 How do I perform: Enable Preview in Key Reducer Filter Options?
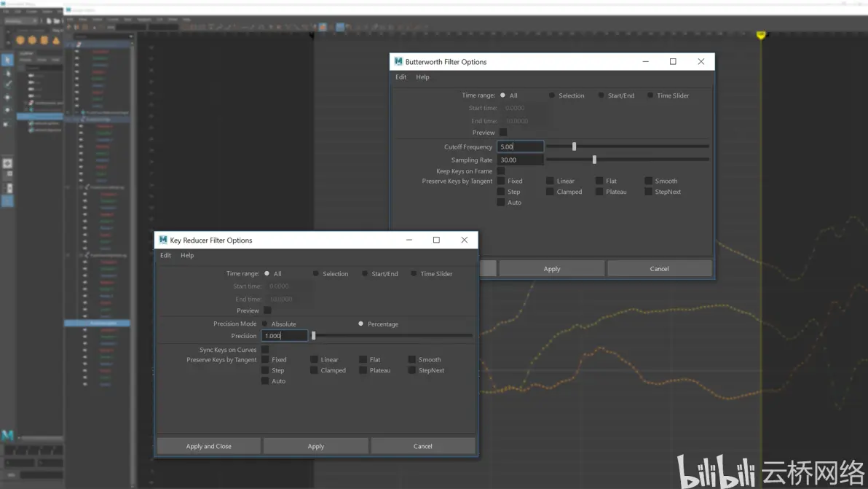click(267, 310)
